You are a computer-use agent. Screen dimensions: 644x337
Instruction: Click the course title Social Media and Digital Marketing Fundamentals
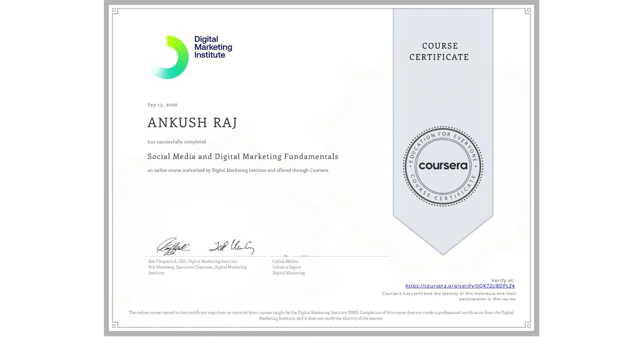pyautogui.click(x=243, y=157)
